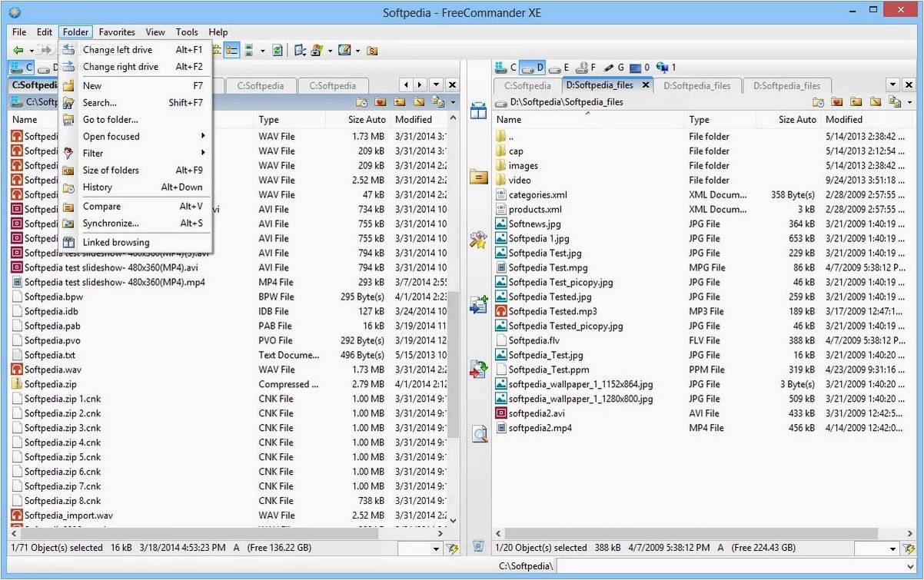Click left panel tab scroll right arrow
924x580 pixels.
coord(420,85)
